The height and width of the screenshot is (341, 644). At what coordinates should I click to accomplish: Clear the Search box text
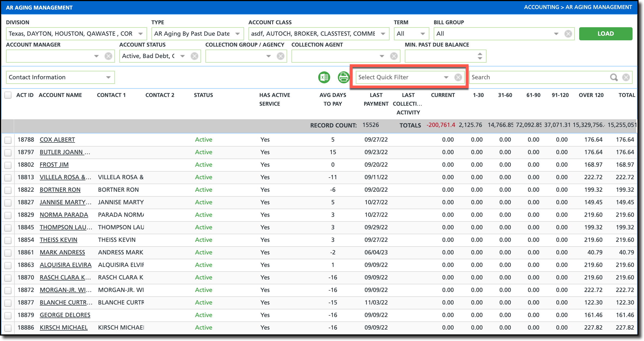[x=626, y=77]
